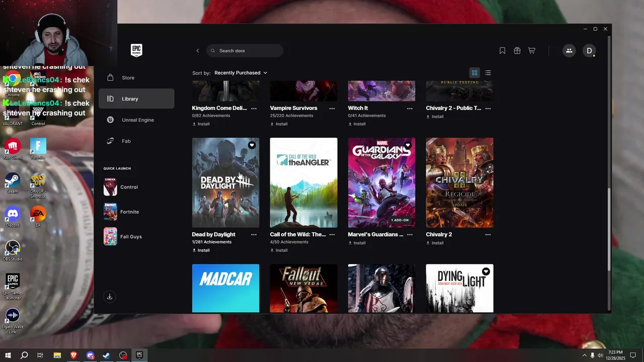Screen dimensions: 644x362
Task: Open Brave browser from taskbar
Action: point(73,355)
